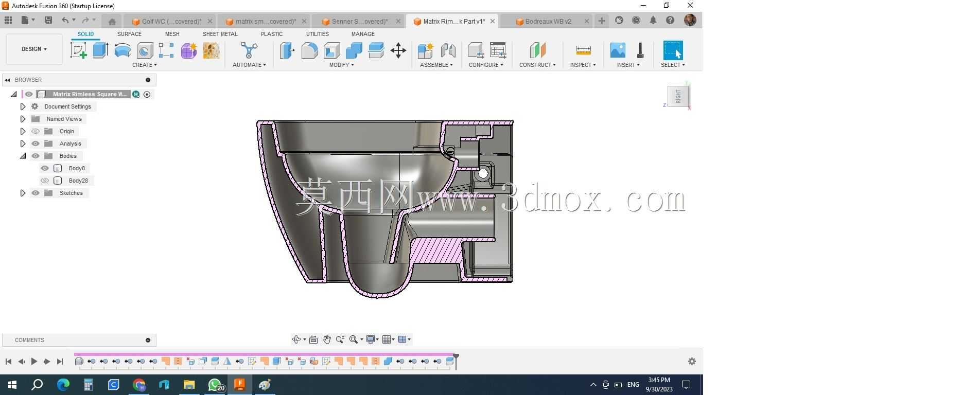Show hidden Body28 via eye icon
The width and height of the screenshot is (980, 395).
click(45, 181)
